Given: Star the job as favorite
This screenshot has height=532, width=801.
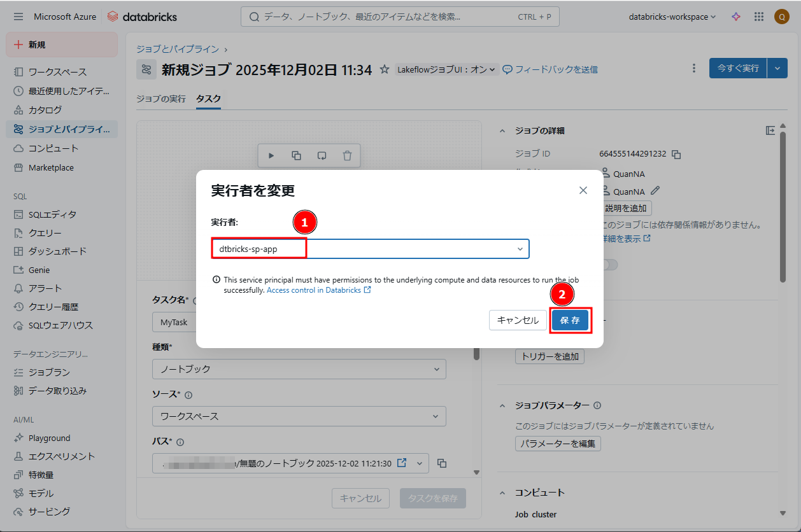Looking at the screenshot, I should (x=384, y=69).
